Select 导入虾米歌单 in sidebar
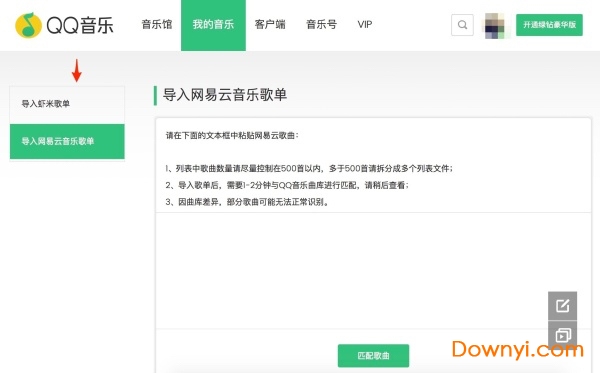The height and width of the screenshot is (373, 600). click(67, 104)
